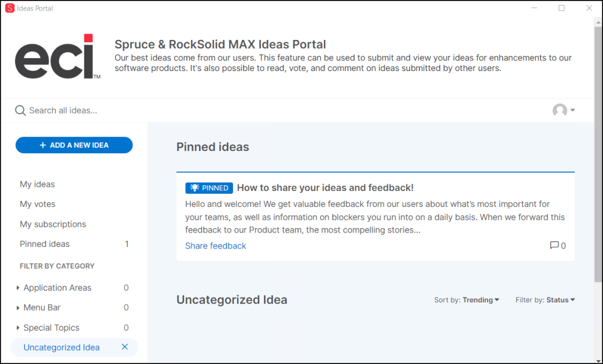Maximize the Ideas Portal window

[561, 8]
